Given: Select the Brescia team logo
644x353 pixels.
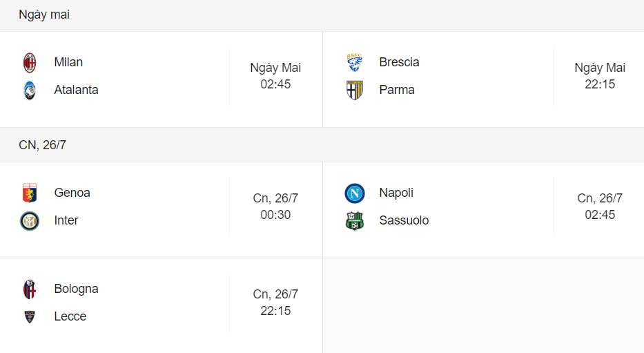Looking at the screenshot, I should point(355,62).
